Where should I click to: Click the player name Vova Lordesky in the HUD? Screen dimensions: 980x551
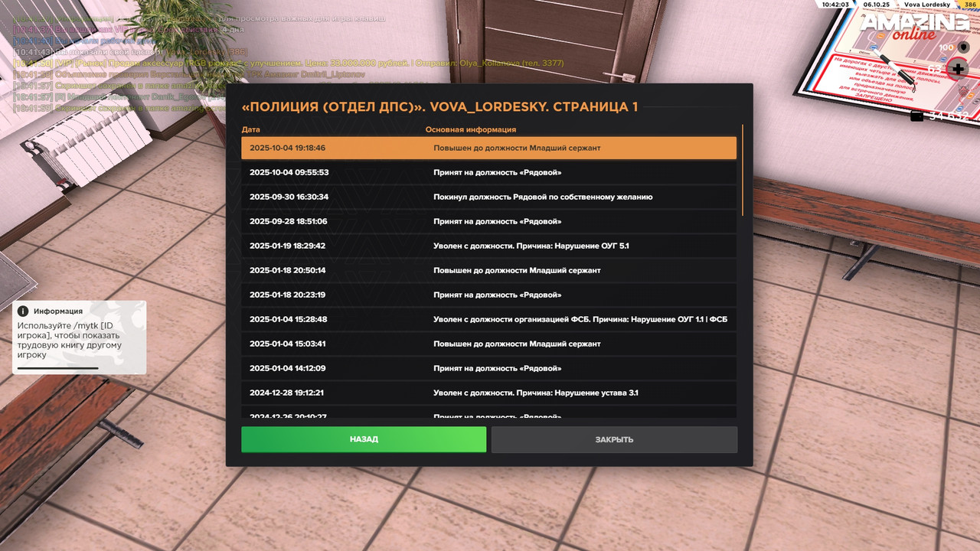(x=928, y=5)
